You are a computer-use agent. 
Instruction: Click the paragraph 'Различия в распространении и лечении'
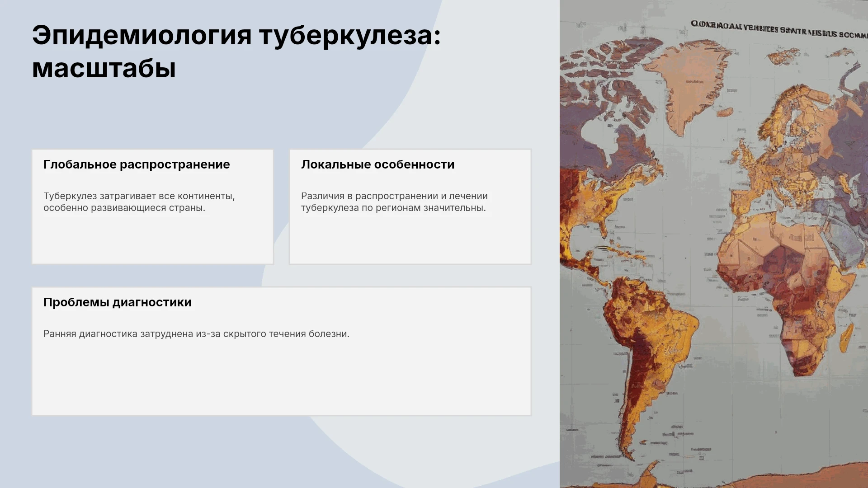point(394,196)
